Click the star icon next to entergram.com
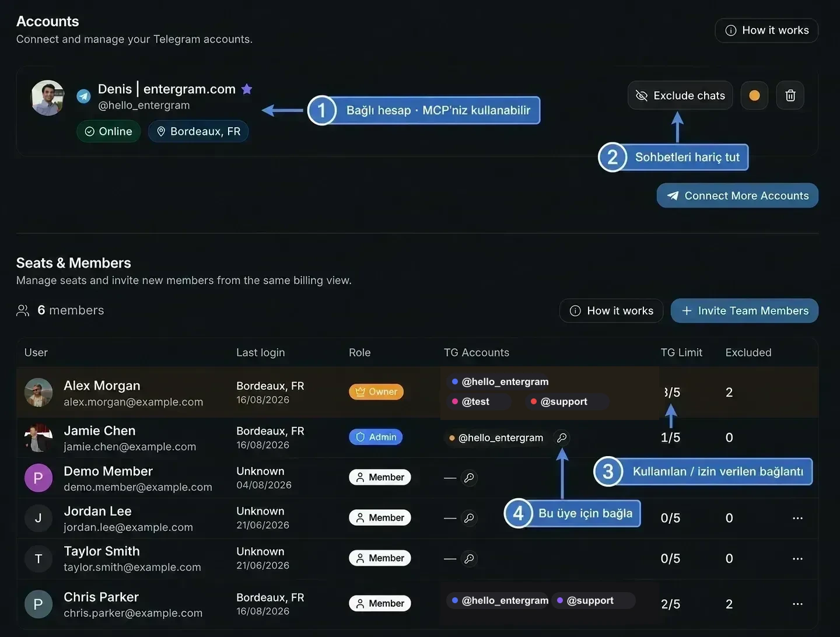This screenshot has height=637, width=840. tap(247, 89)
